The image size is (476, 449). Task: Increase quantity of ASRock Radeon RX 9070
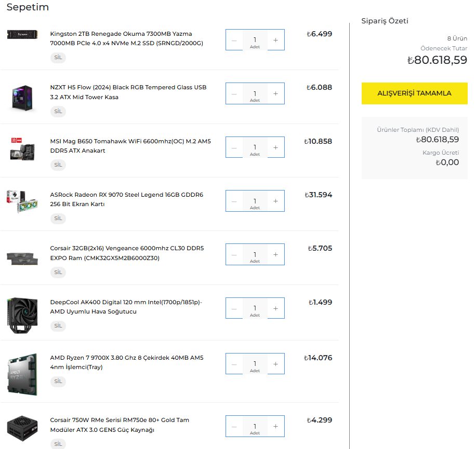[x=275, y=201]
